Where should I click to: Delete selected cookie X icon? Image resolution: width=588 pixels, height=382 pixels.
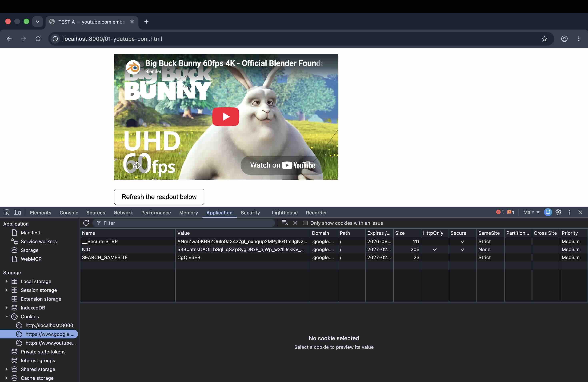pyautogui.click(x=295, y=223)
